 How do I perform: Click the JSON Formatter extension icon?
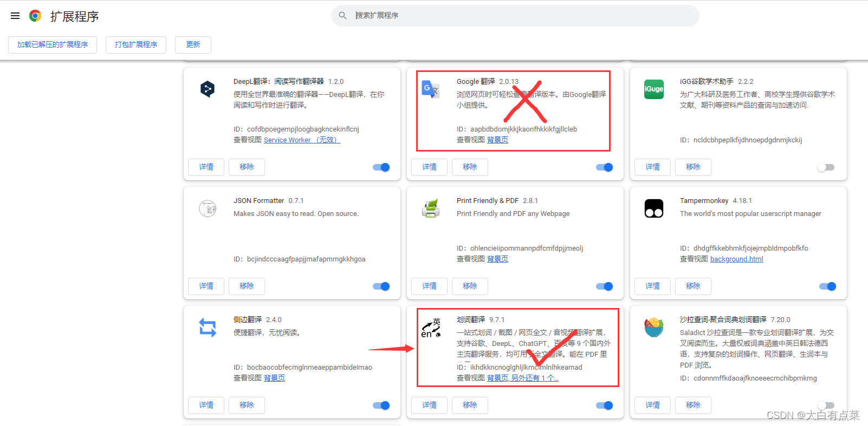pos(208,208)
